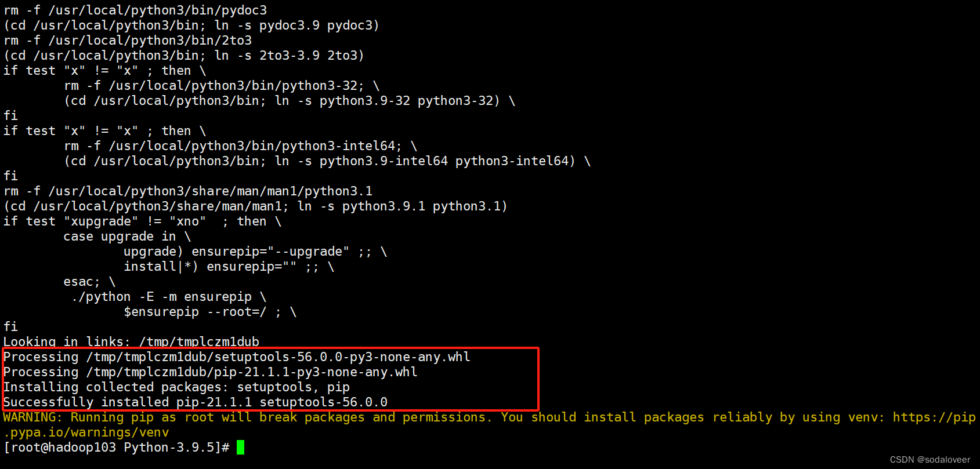
Task: Click the 'Looking in links' line
Action: point(131,341)
